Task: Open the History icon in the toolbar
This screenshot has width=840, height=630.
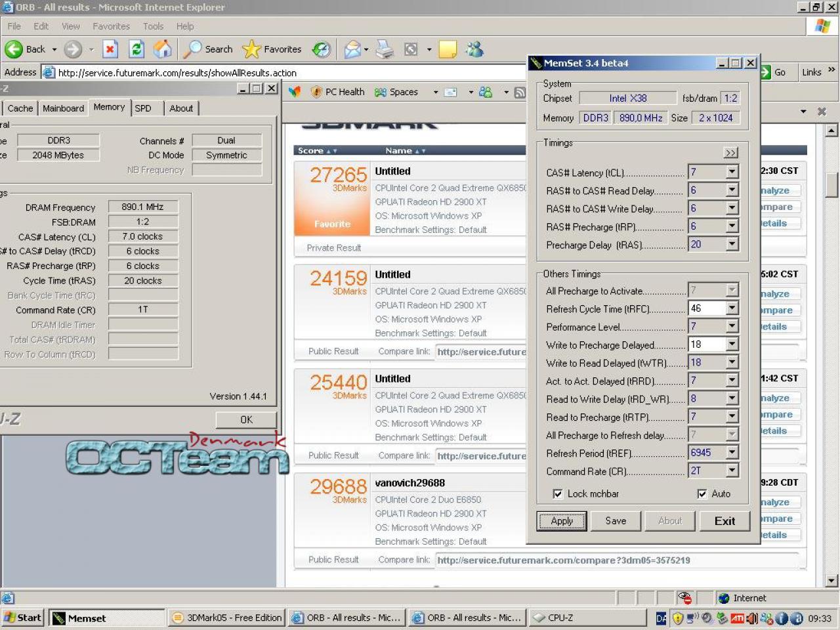Action: [x=322, y=49]
